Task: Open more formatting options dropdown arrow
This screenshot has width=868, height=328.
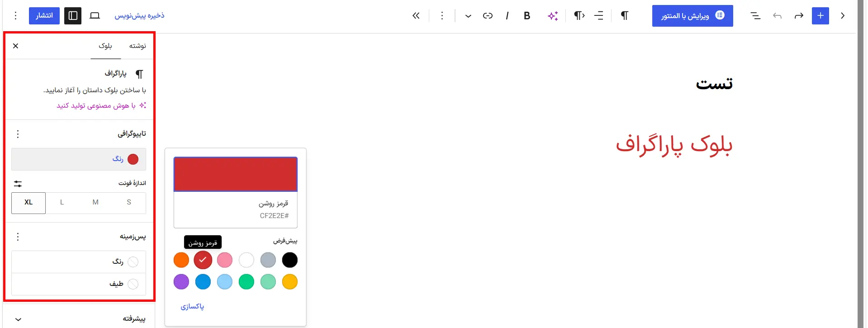Action: click(468, 16)
